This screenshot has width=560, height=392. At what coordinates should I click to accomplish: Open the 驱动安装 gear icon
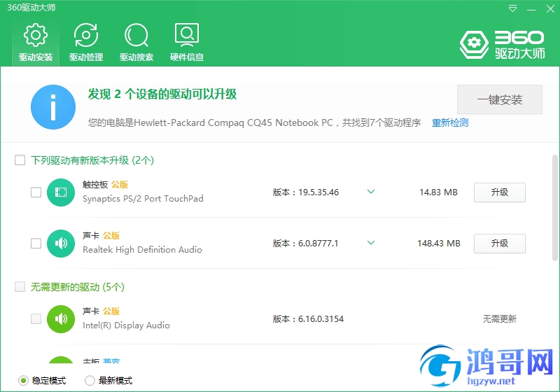pos(36,35)
